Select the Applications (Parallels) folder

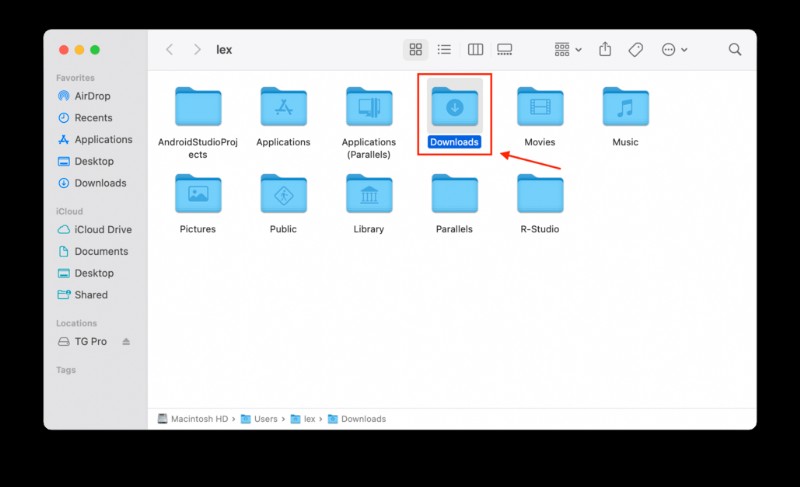pyautogui.click(x=369, y=107)
